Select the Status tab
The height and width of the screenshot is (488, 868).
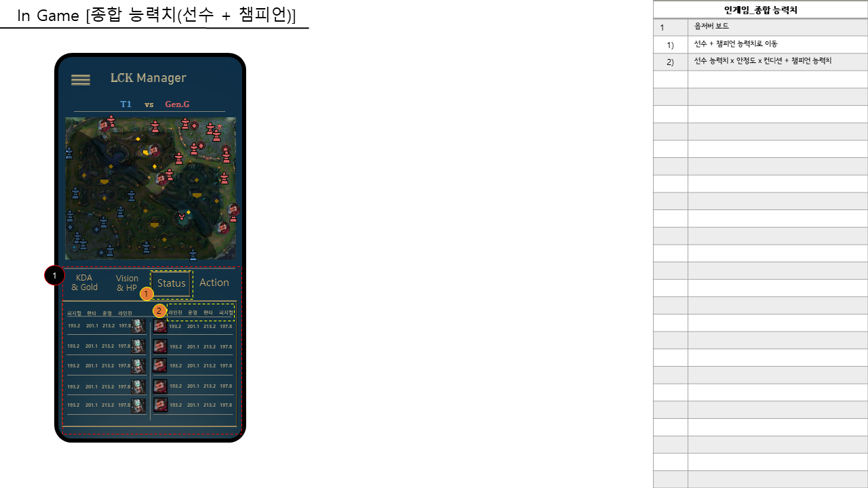(171, 283)
